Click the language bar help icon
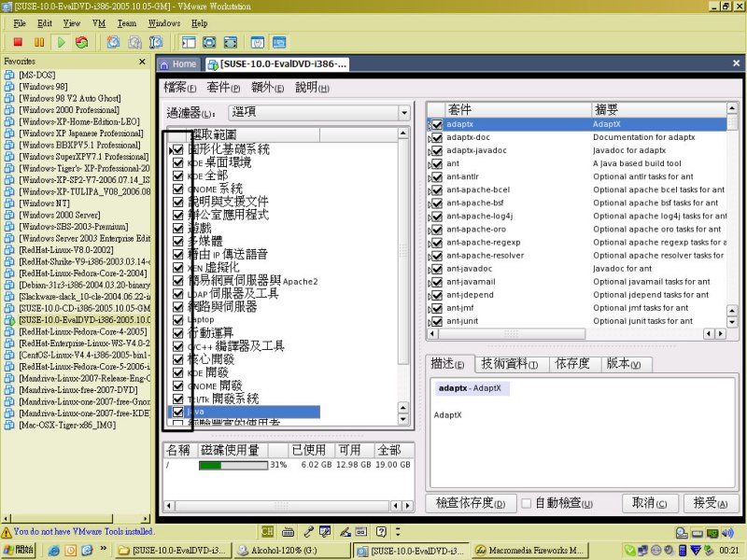The height and width of the screenshot is (560, 747). 381,531
